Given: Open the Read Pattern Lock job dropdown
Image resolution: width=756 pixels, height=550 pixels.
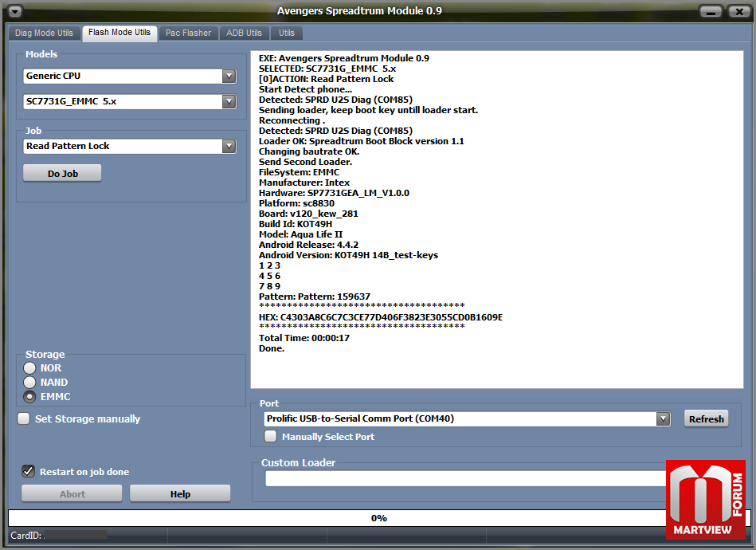Looking at the screenshot, I should (x=229, y=146).
